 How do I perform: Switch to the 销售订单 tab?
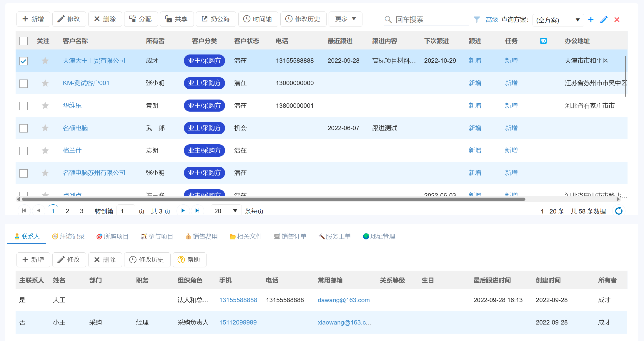(290, 236)
